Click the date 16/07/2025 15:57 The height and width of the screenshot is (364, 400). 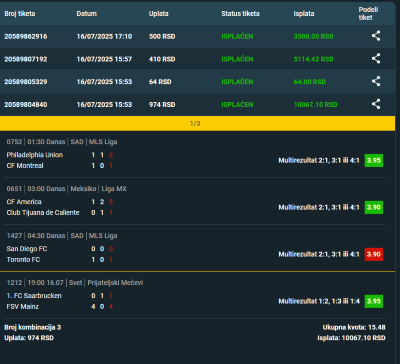104,59
